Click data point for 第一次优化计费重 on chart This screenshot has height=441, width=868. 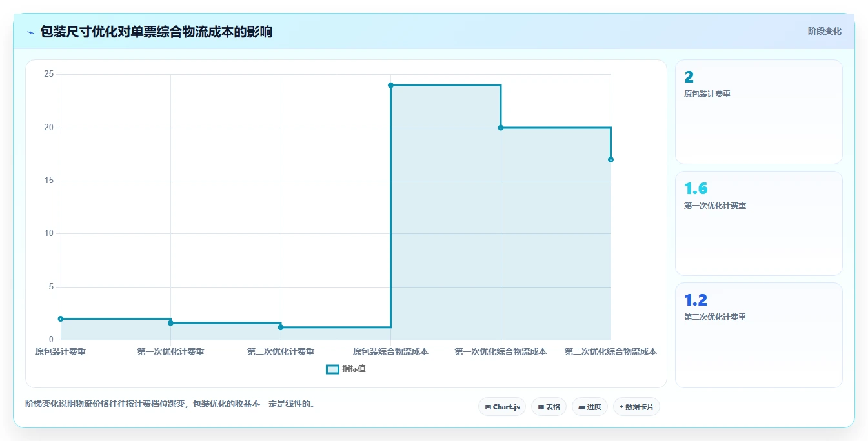tap(170, 323)
